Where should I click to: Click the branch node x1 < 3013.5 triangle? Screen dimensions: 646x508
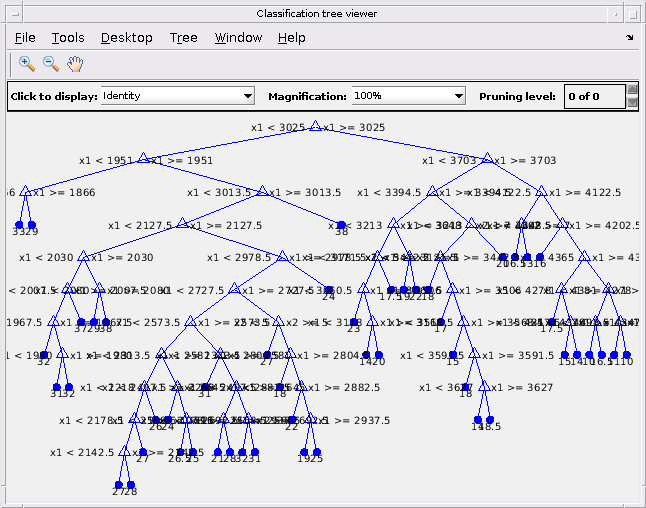click(x=262, y=191)
